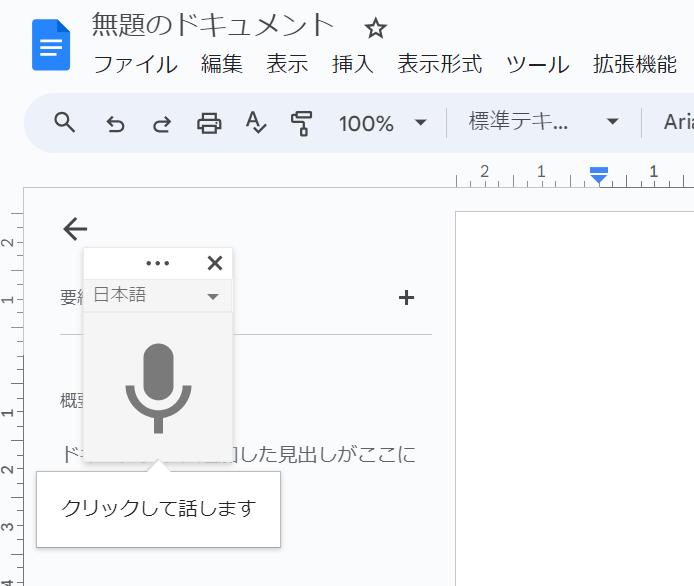
Task: Open the 拡張機能 menu
Action: pos(634,65)
